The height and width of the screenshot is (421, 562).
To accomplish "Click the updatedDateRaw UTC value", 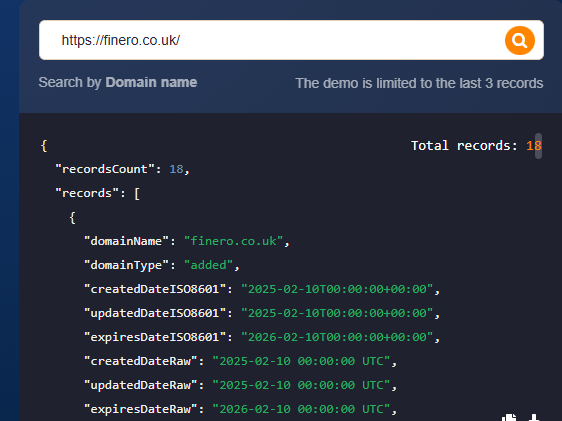I will [x=301, y=385].
